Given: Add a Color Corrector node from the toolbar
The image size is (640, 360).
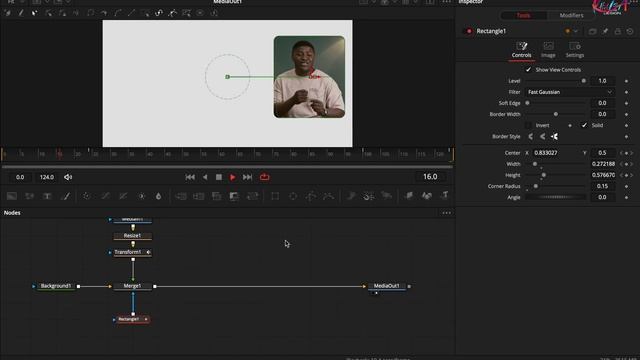Looking at the screenshot, I should point(87,196).
